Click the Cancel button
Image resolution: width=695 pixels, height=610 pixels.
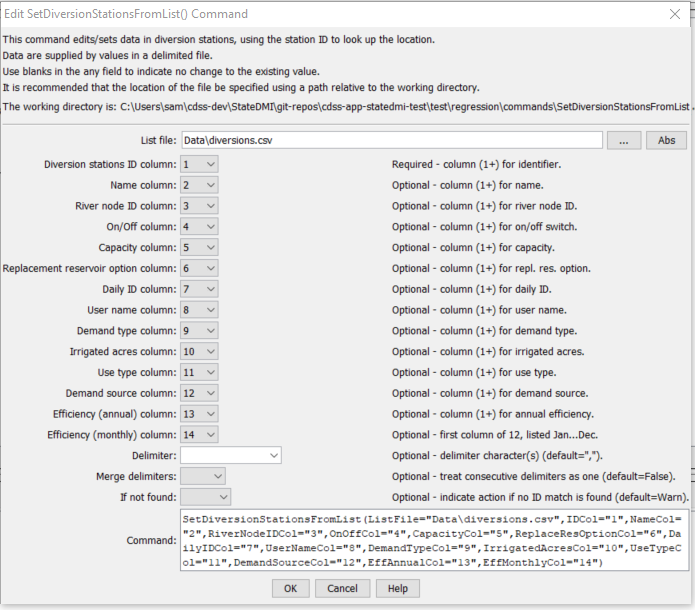pyautogui.click(x=343, y=589)
